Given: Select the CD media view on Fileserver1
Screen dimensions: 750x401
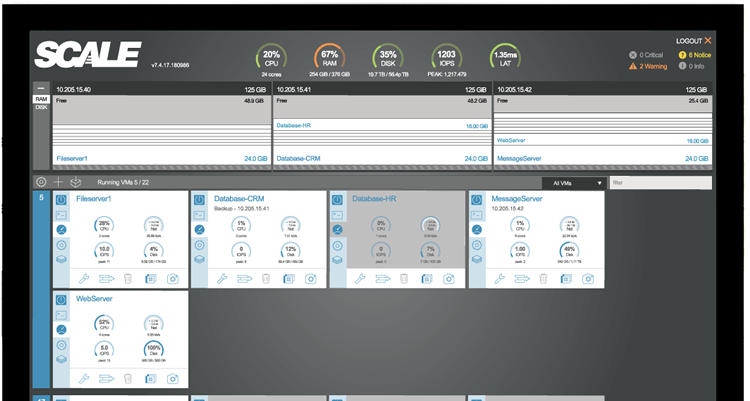Looking at the screenshot, I should click(61, 245).
